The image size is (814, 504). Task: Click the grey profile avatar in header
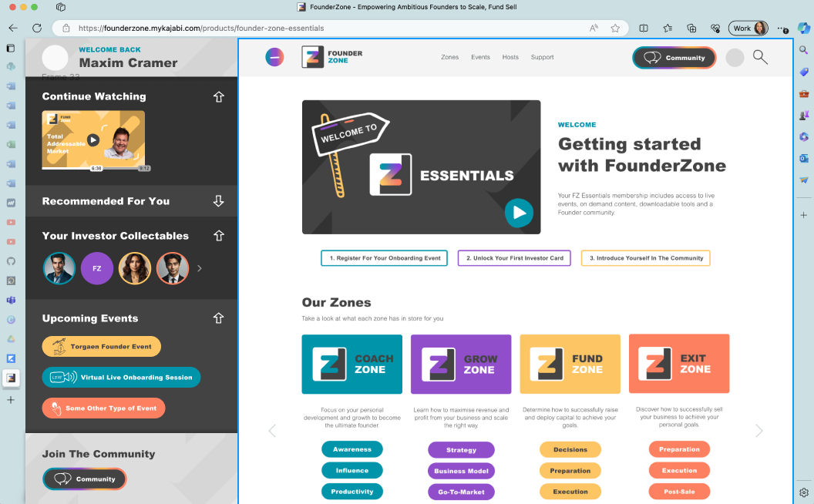click(x=735, y=58)
